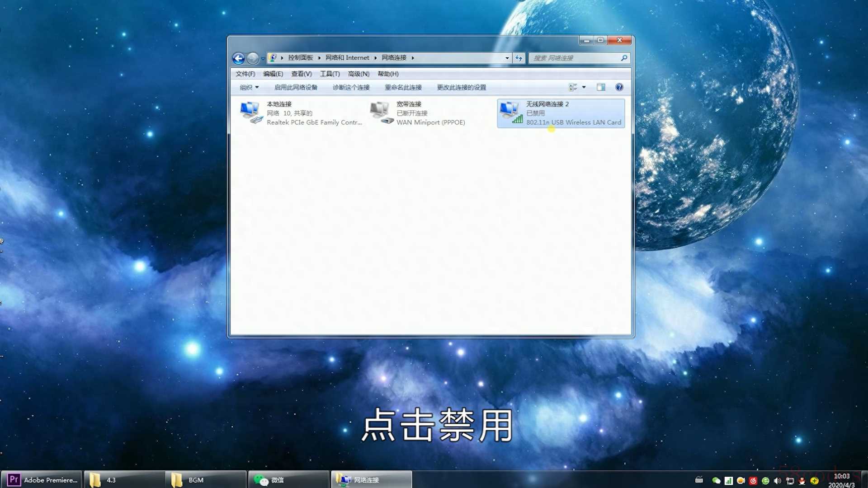Switch to Adobe Premiere taskbar button

pos(42,480)
